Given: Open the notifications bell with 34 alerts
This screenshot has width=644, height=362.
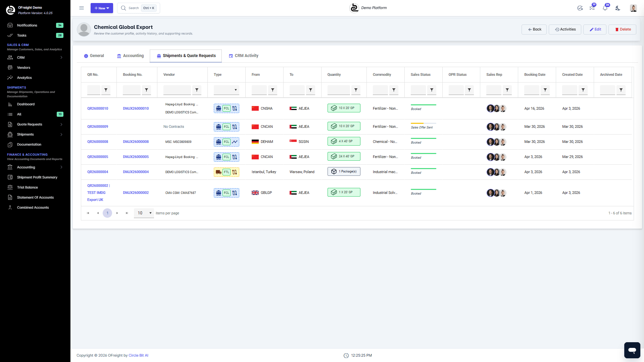Looking at the screenshot, I should pos(605,8).
